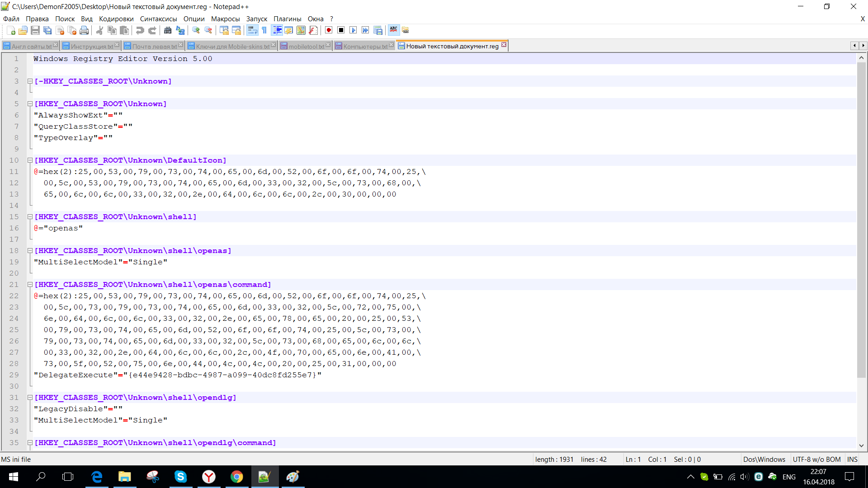Screen dimensions: 868x488
Task: Click the Replace toolbar icon
Action: click(x=180, y=30)
